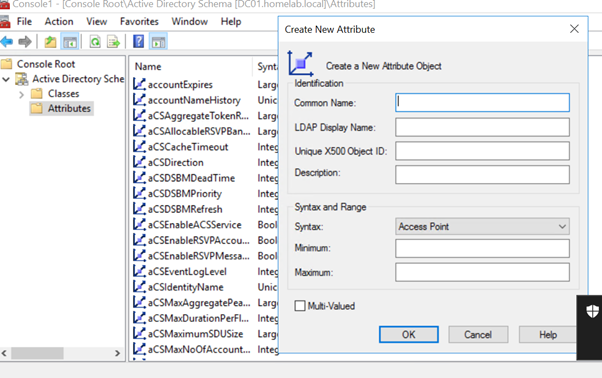Open the Favorites menu
Image resolution: width=602 pixels, height=378 pixels.
139,21
